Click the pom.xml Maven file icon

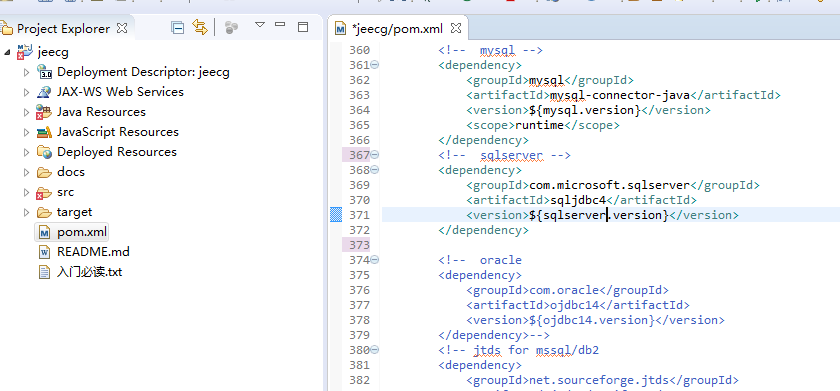pos(44,233)
